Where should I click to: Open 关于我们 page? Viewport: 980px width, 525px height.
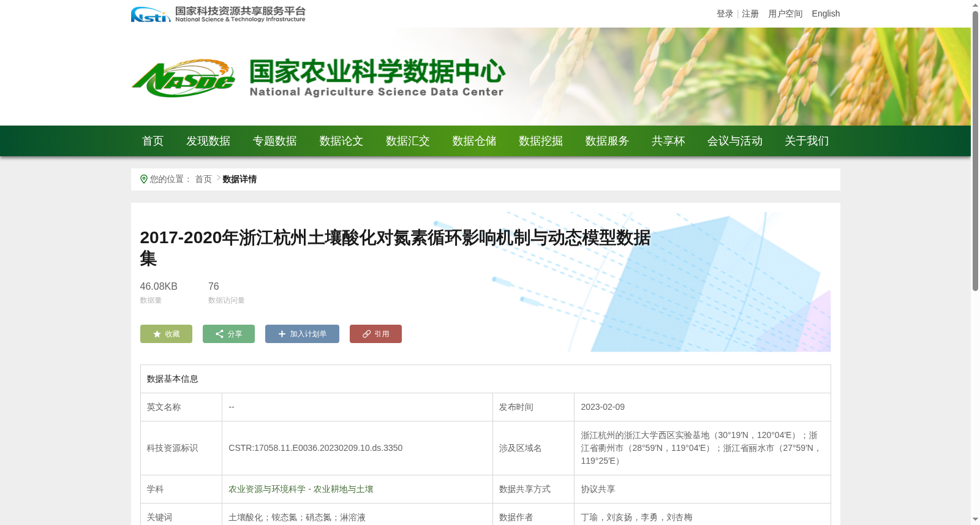click(807, 142)
